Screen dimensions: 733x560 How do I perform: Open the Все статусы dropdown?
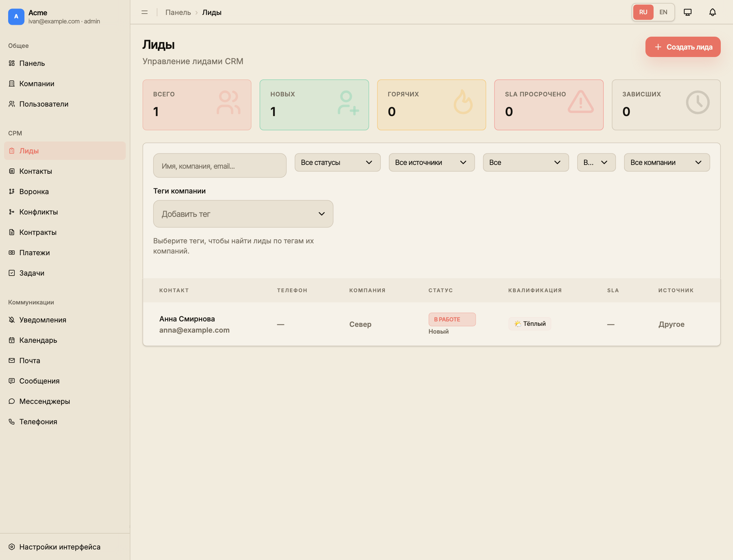tap(337, 162)
